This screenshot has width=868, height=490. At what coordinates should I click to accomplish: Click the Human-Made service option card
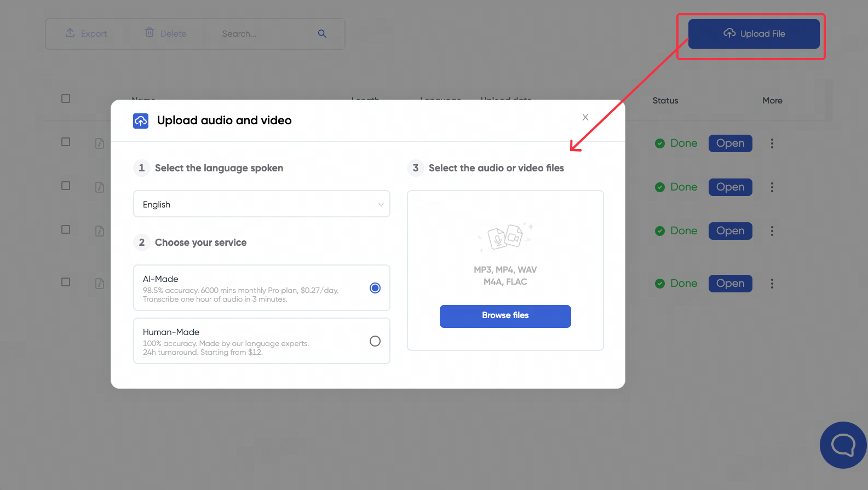262,341
